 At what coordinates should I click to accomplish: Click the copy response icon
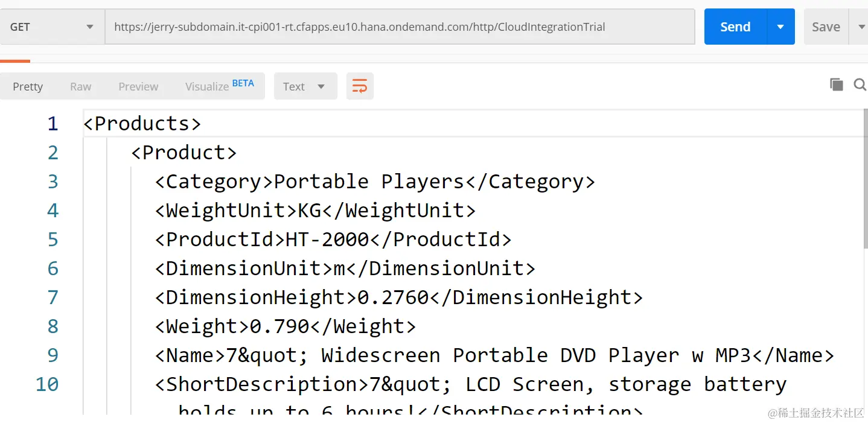pos(837,84)
